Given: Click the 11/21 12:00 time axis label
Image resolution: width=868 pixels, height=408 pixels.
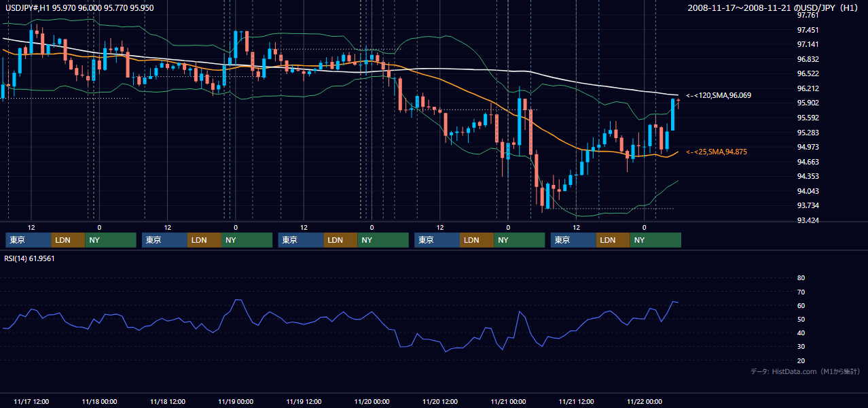Looking at the screenshot, I should (x=577, y=402).
